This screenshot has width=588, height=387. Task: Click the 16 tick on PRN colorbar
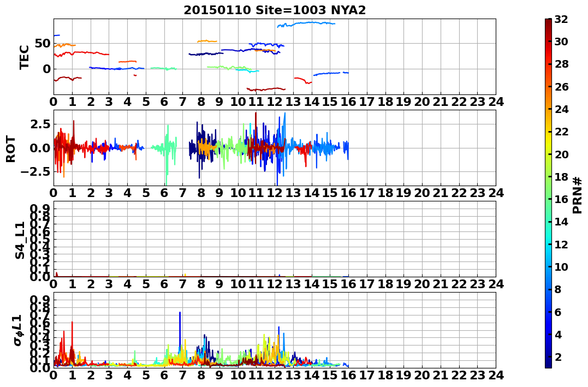(x=561, y=199)
